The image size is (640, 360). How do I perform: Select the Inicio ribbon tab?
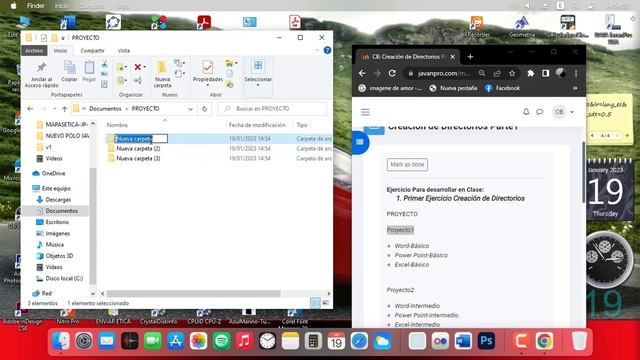point(60,50)
